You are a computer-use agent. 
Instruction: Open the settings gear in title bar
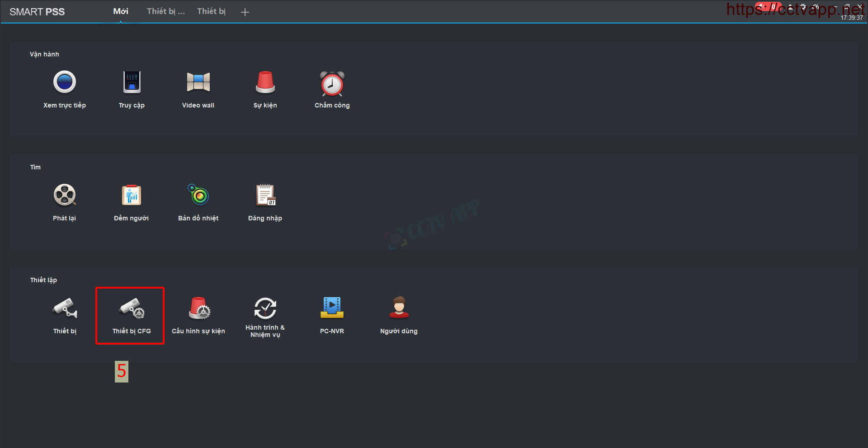803,7
